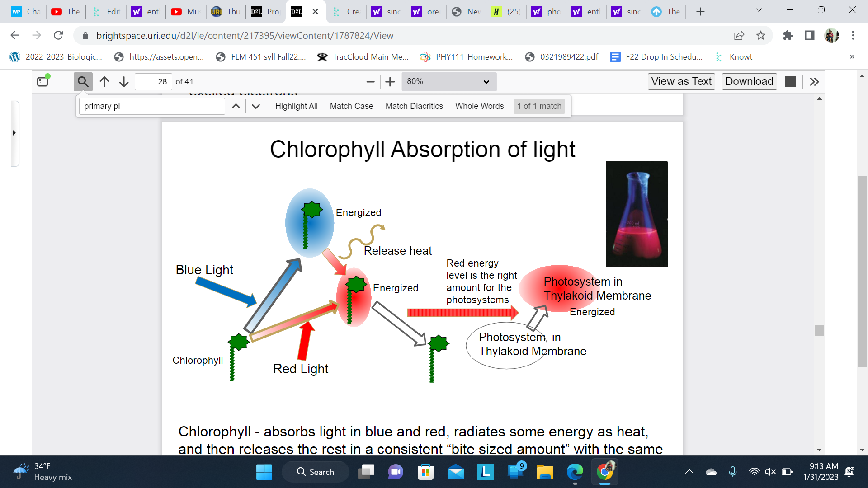Screen dimensions: 868x488
Task: Open the TracCloud Main Menu bookmark
Action: (x=363, y=57)
